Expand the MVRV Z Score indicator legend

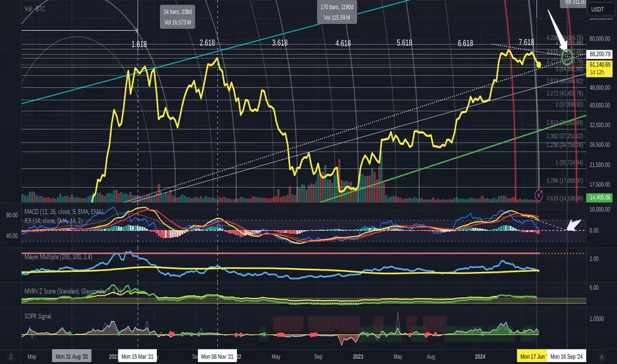tap(72, 291)
